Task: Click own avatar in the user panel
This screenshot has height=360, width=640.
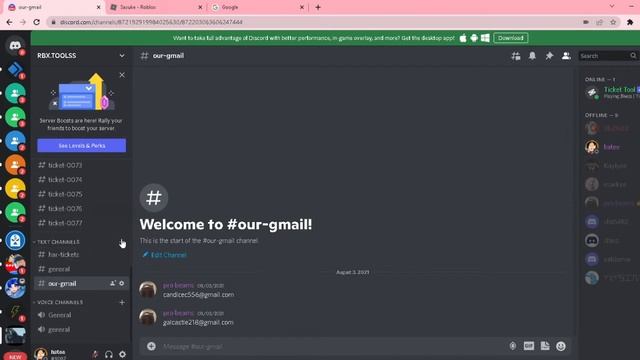Action: (40, 354)
